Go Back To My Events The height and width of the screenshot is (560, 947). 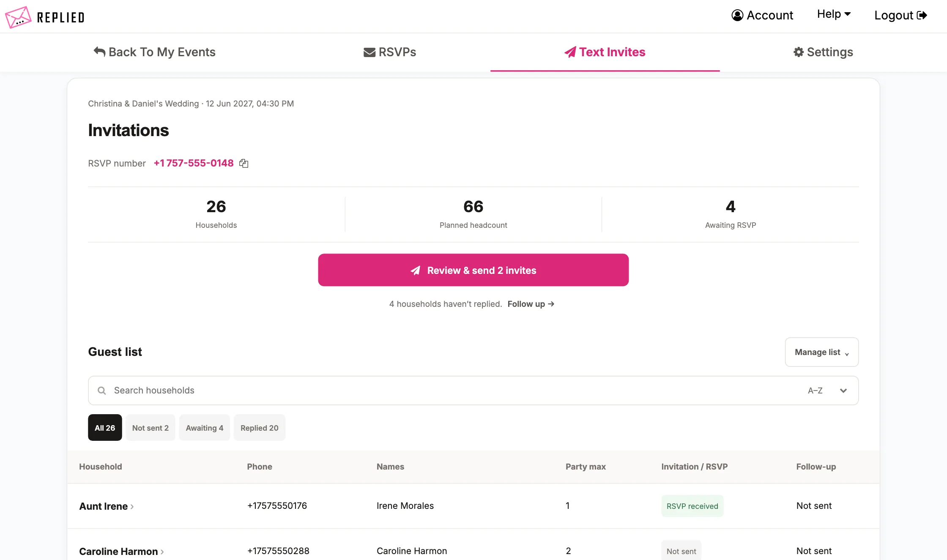click(154, 52)
